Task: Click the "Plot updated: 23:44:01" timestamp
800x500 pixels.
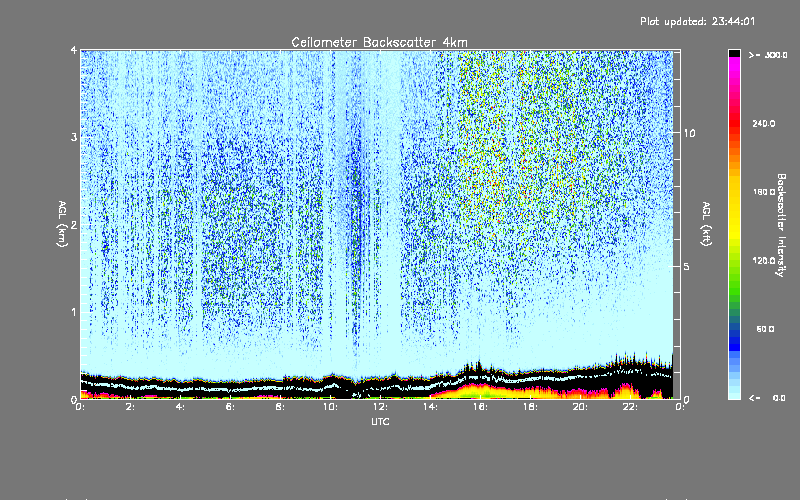Action: click(x=697, y=21)
